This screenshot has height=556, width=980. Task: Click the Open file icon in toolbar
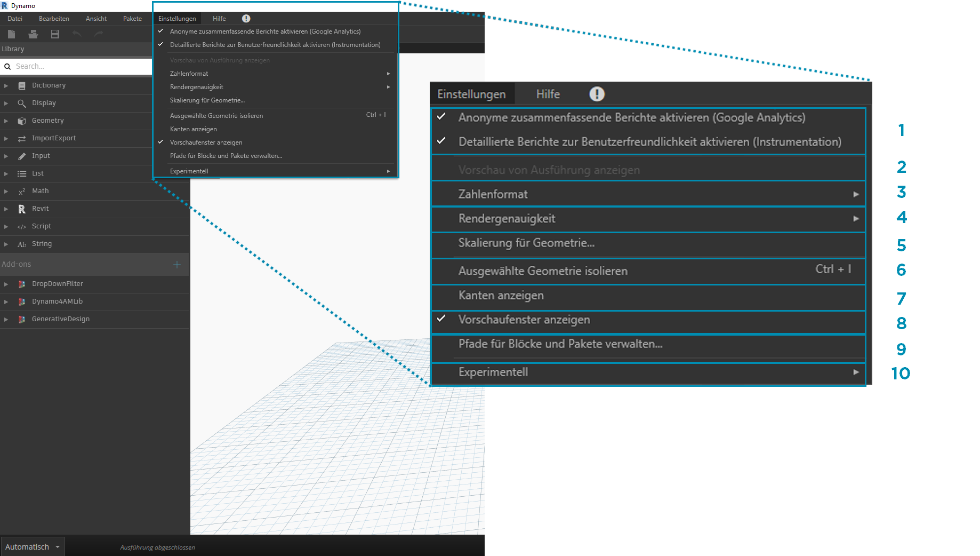tap(33, 34)
